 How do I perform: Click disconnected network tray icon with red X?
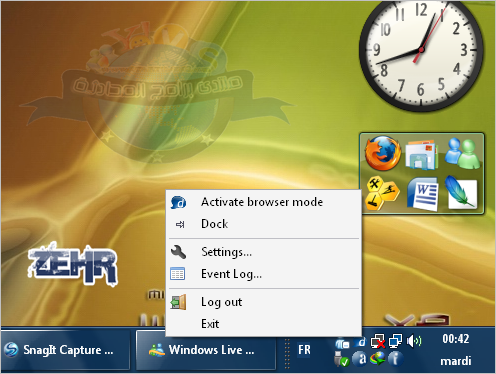point(378,341)
